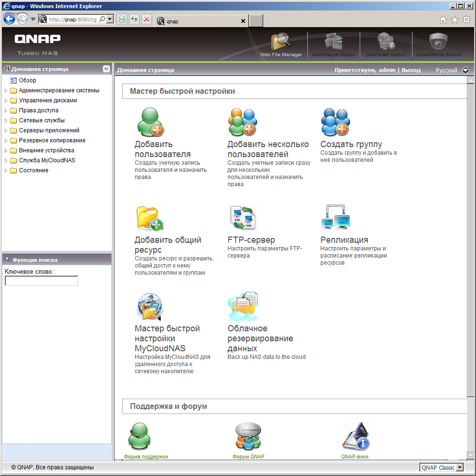This screenshot has width=476, height=476.
Task: Click Создать группу title link
Action: (351, 144)
